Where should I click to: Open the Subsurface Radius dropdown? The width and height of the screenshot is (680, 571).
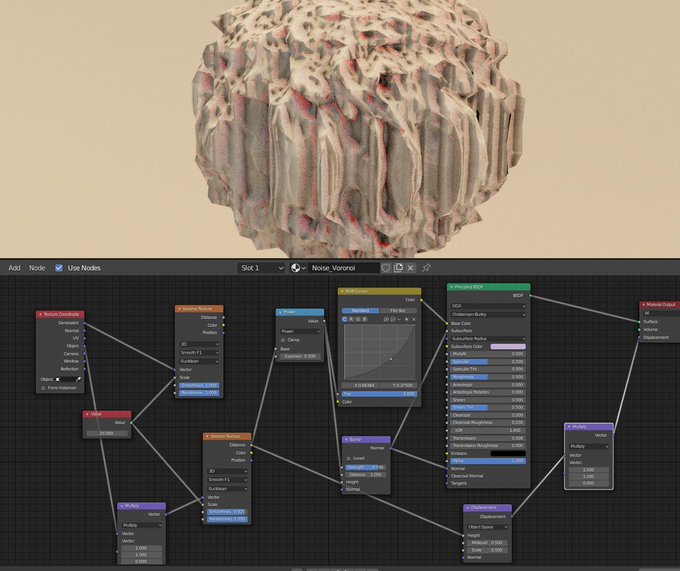488,339
